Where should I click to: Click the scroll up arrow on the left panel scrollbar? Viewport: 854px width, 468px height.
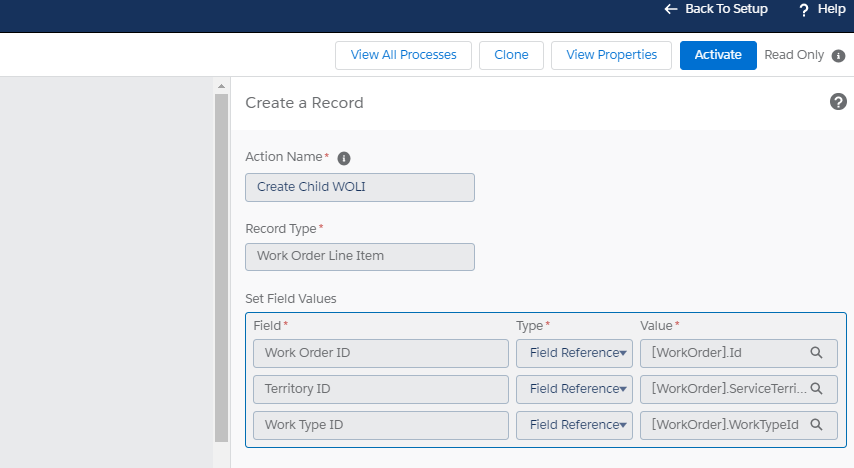coord(222,87)
